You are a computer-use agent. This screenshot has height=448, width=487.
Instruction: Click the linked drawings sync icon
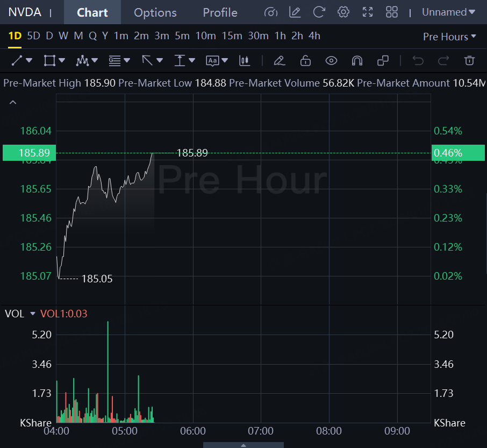(x=383, y=60)
